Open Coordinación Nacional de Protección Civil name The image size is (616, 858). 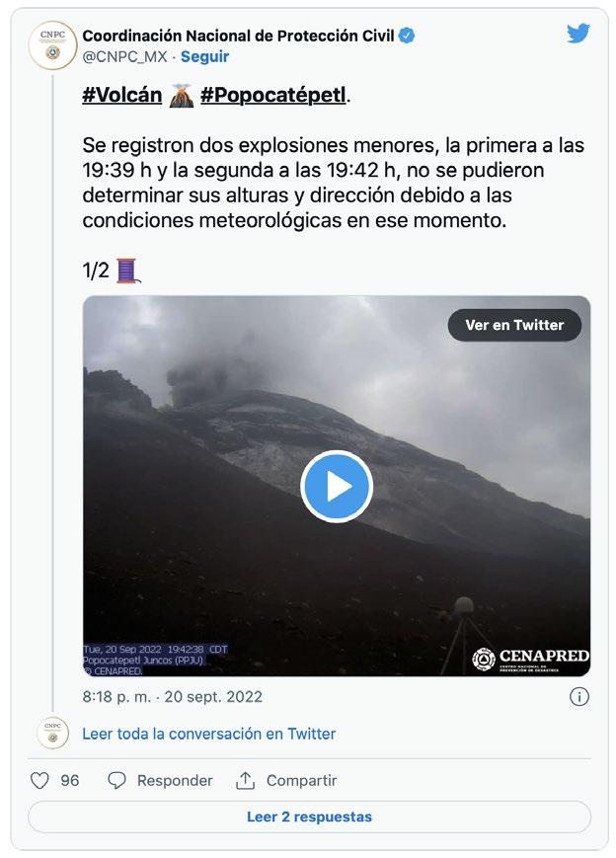coord(238,37)
